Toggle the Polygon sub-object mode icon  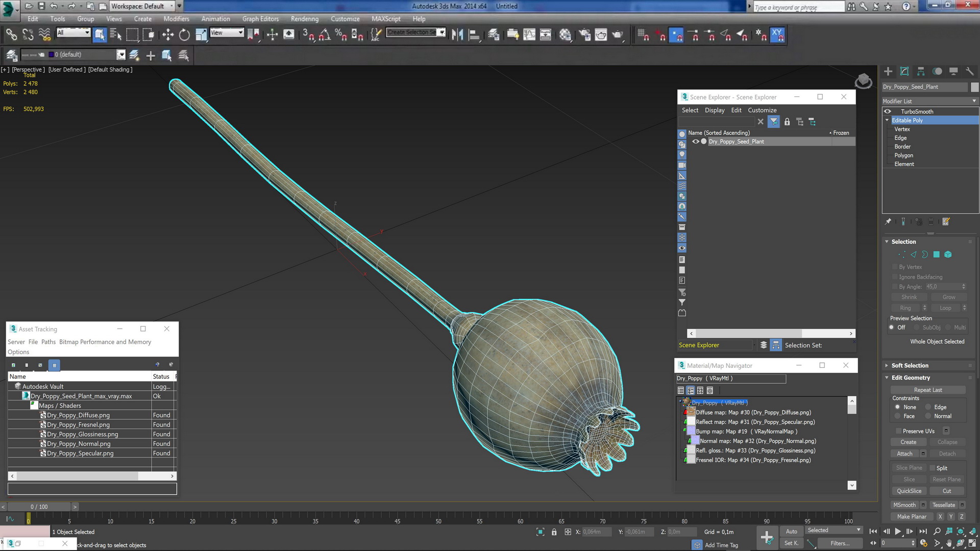click(x=937, y=254)
